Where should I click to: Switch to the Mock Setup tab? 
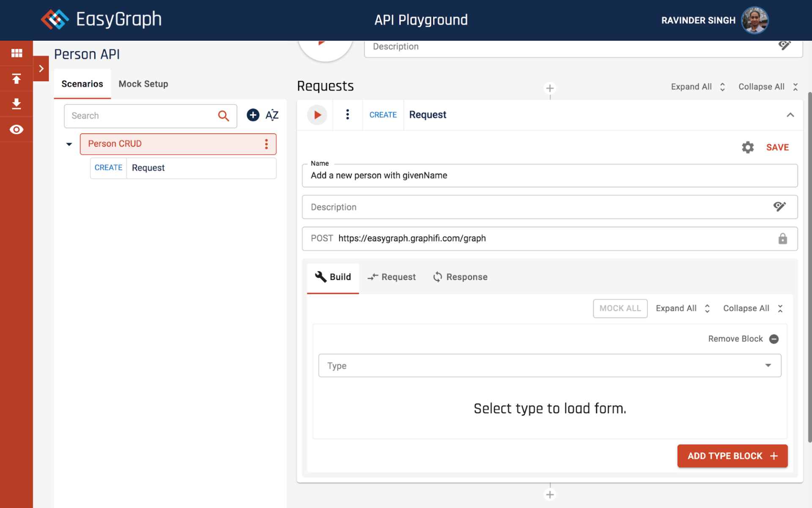point(143,84)
